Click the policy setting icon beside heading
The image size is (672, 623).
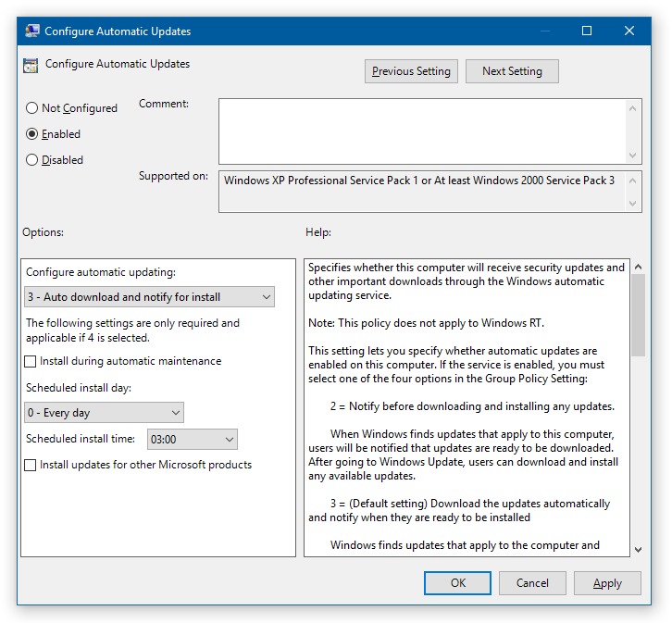coord(31,65)
